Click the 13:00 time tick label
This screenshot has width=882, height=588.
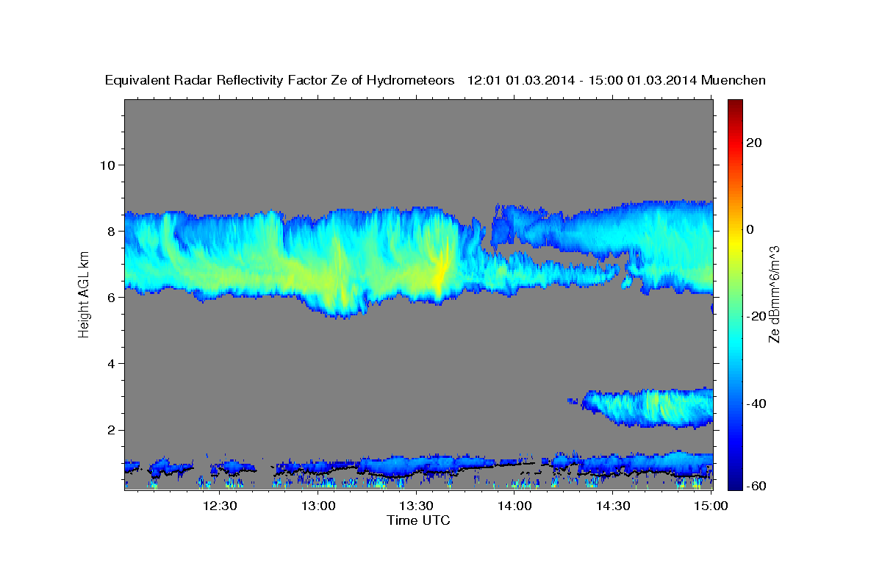tap(318, 506)
